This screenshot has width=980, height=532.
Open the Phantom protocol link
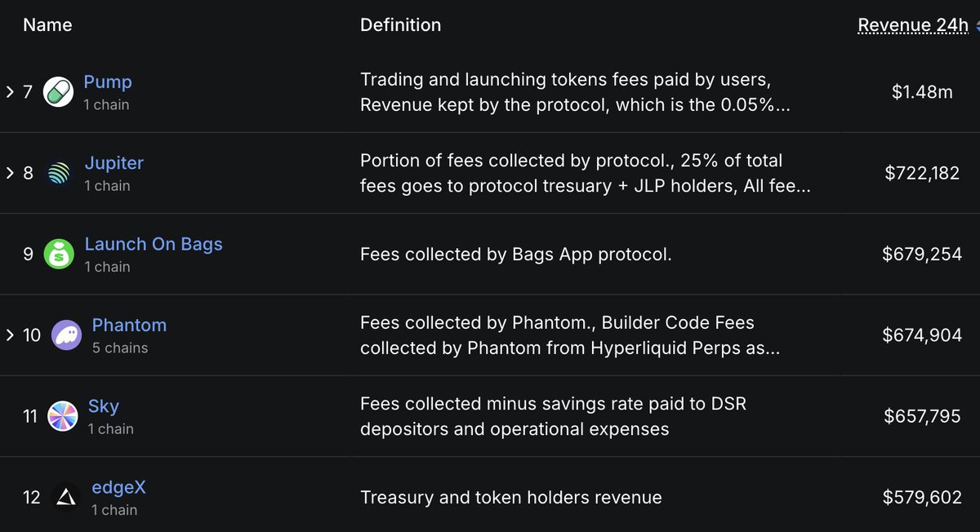pos(129,325)
